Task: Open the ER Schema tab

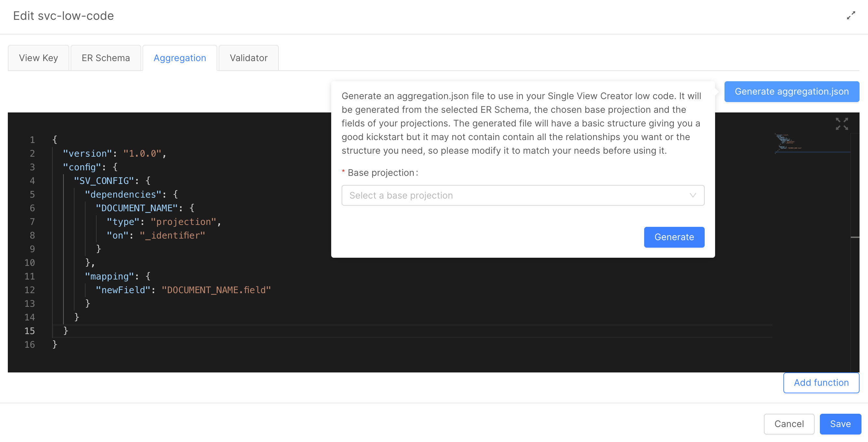Action: (x=105, y=58)
